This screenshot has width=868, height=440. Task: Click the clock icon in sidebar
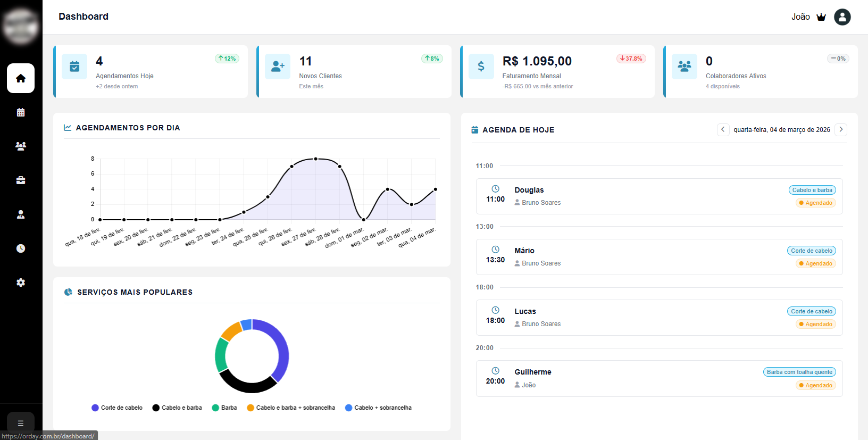(21, 248)
